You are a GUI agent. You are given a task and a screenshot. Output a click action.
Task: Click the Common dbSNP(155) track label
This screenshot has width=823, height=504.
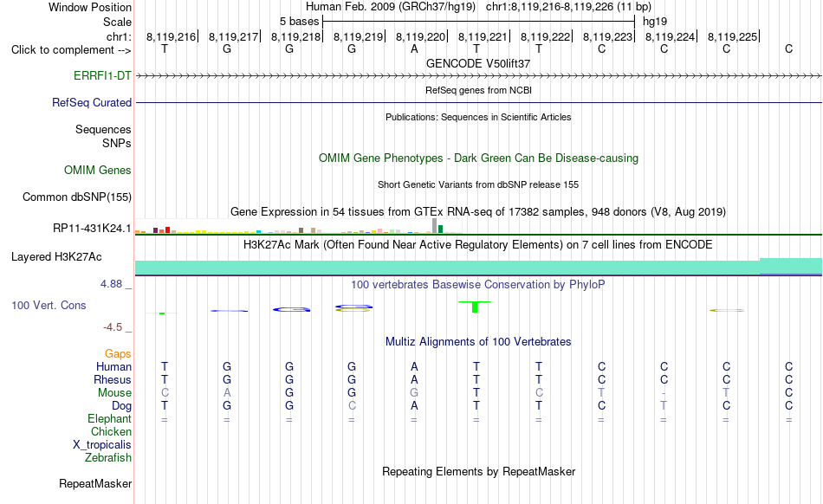tap(76, 197)
